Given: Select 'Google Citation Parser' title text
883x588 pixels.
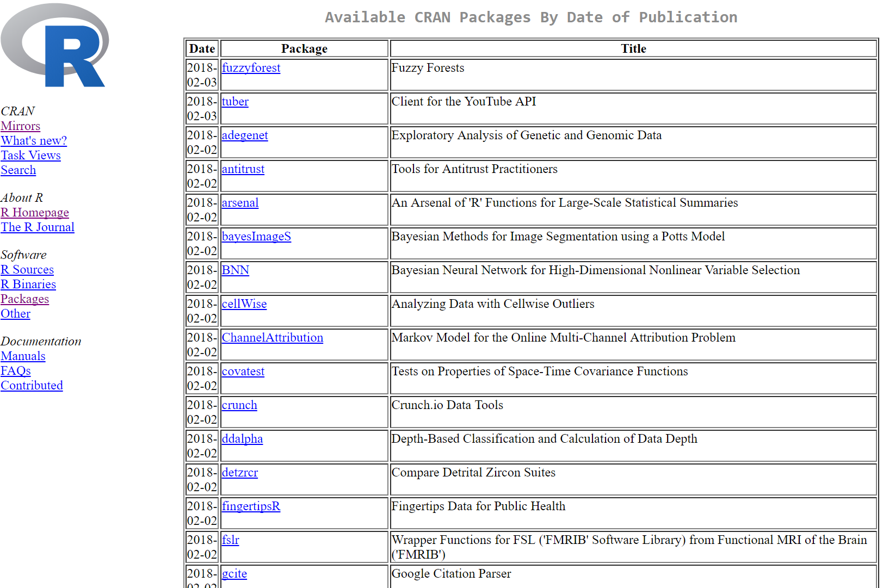Looking at the screenshot, I should tap(451, 574).
